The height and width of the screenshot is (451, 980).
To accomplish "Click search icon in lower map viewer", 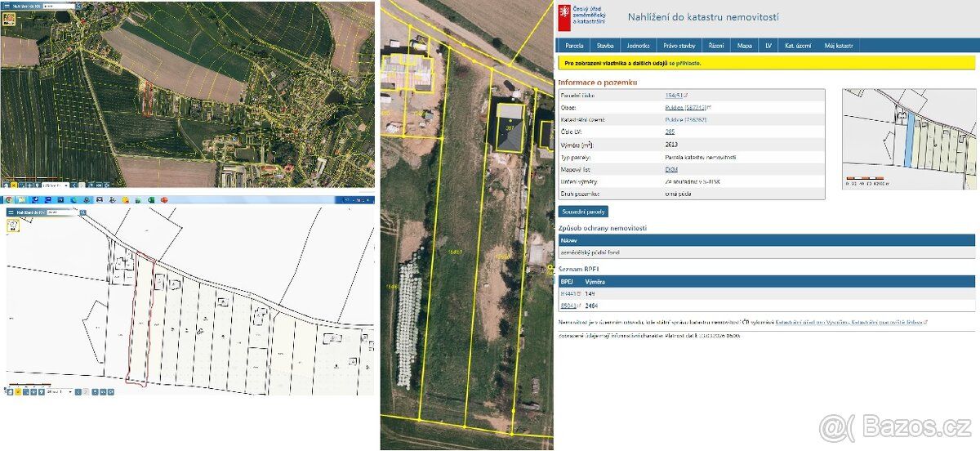I will tap(82, 212).
